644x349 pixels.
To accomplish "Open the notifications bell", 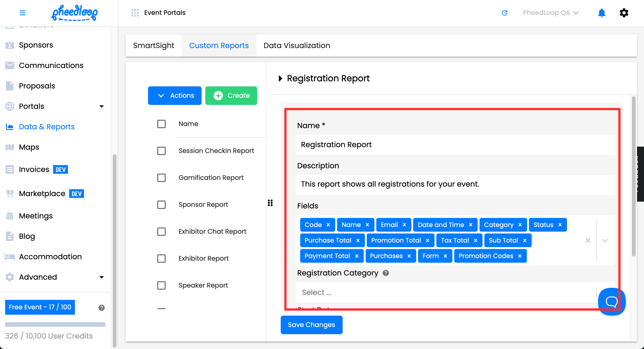I will point(601,13).
